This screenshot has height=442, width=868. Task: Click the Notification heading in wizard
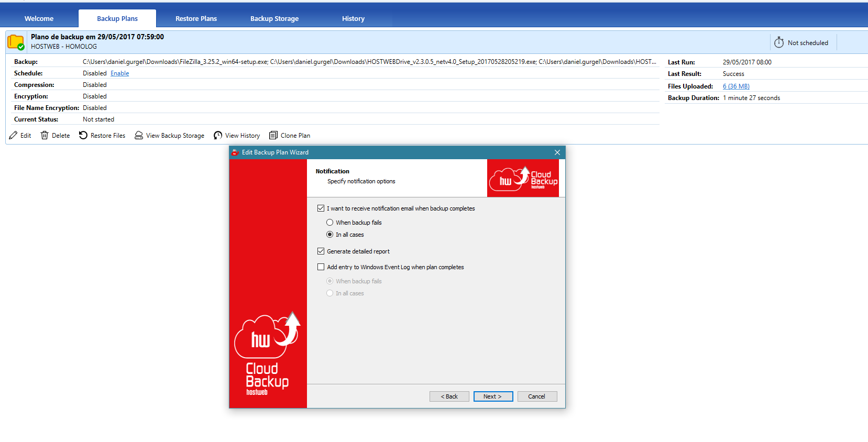[333, 171]
